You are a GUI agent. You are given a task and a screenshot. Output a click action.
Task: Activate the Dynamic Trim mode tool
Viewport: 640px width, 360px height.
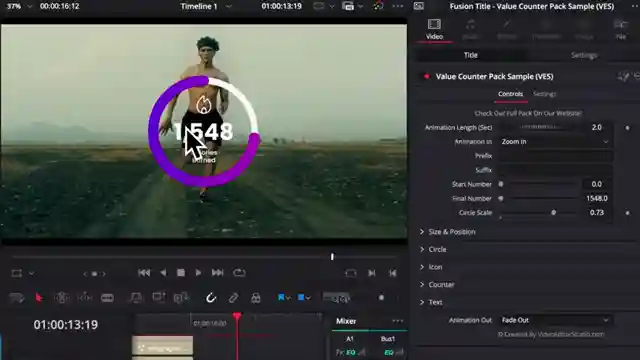point(84,298)
